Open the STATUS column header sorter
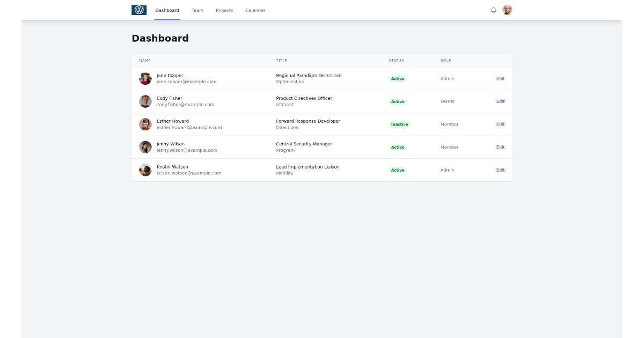Screen dimensions: 644x338 click(397, 61)
